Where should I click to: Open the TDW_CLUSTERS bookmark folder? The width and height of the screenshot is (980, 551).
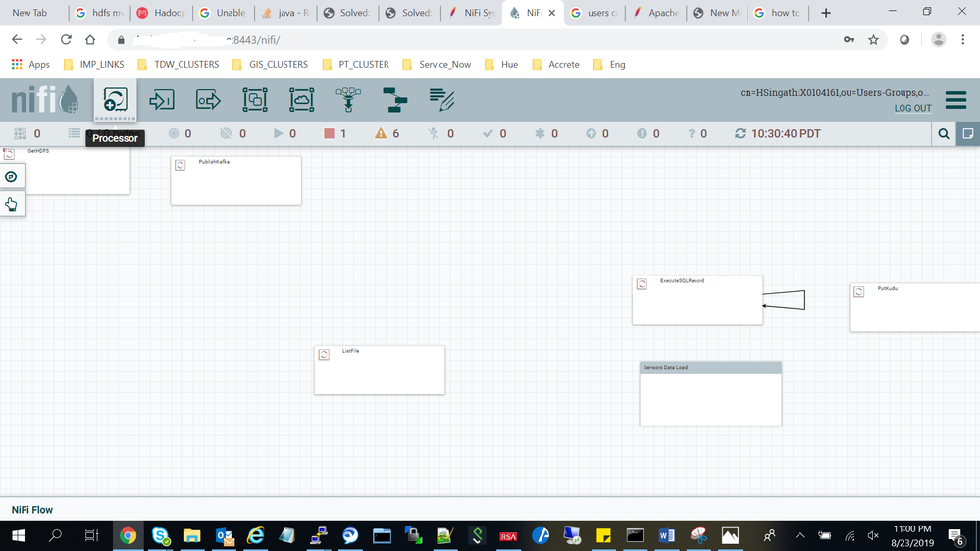click(x=179, y=65)
